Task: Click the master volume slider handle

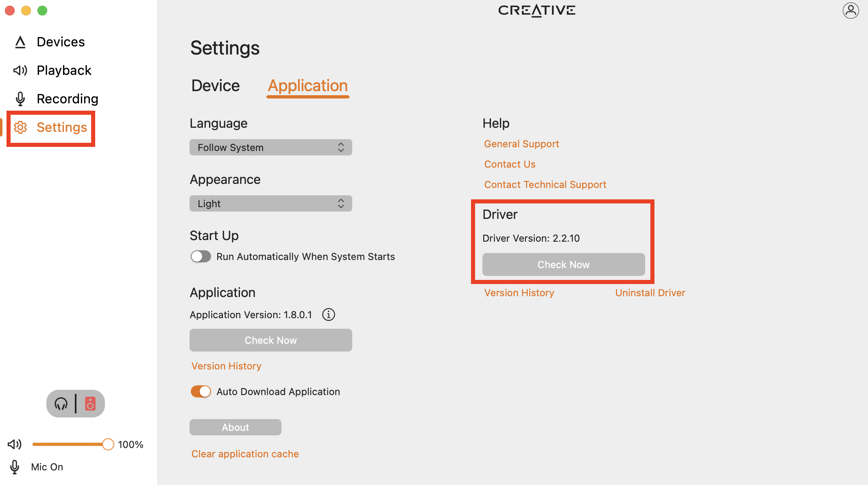Action: coord(108,444)
